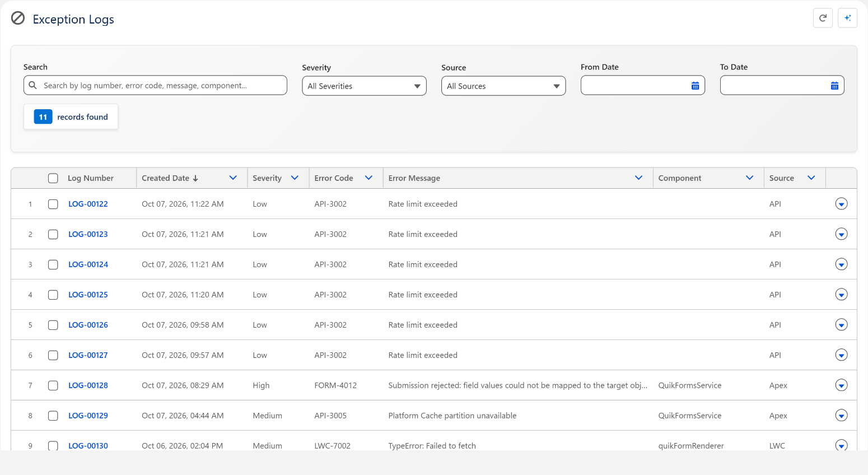The image size is (868, 475).
Task: Open the LOG-00125 record link
Action: click(x=88, y=295)
